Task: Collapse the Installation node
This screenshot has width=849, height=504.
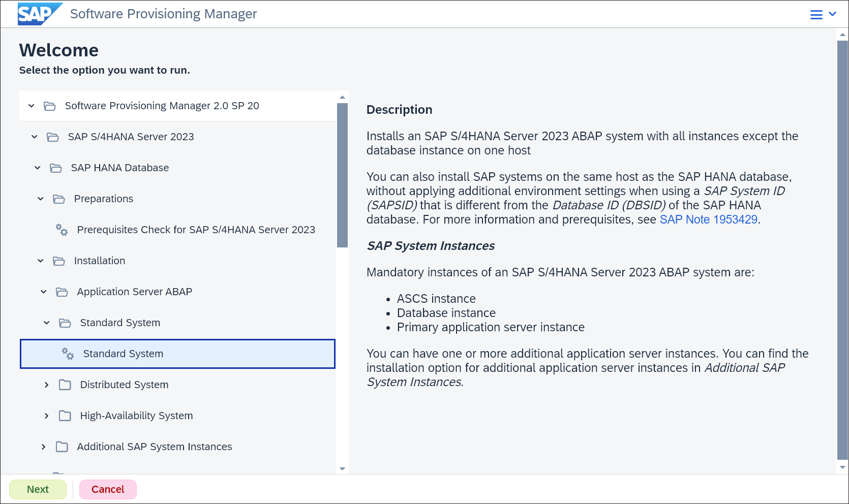Action: pyautogui.click(x=41, y=261)
